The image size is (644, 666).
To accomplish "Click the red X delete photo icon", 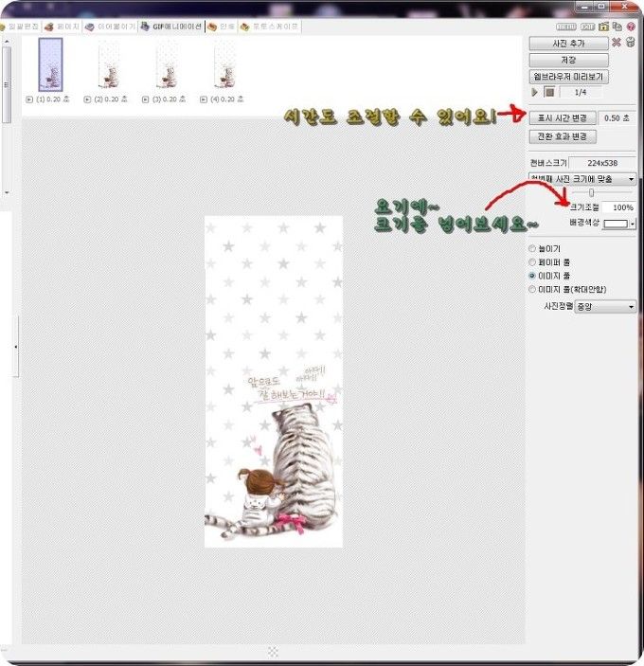I will [x=616, y=42].
